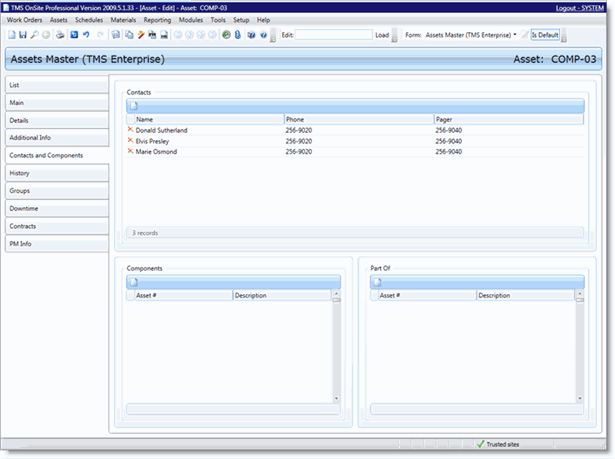The width and height of the screenshot is (615, 459).
Task: Delete Marie Osmond contact row
Action: point(130,151)
